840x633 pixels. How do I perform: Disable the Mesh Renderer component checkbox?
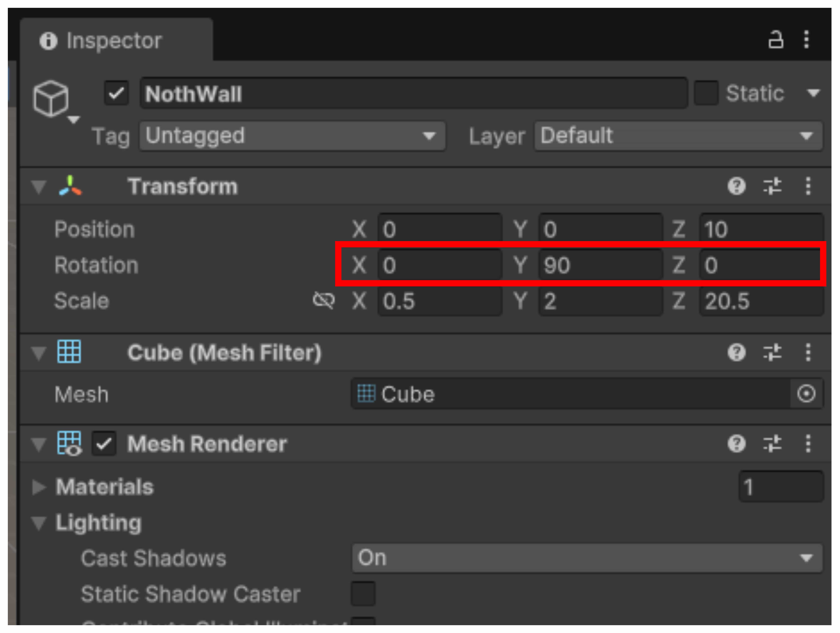[x=104, y=444]
